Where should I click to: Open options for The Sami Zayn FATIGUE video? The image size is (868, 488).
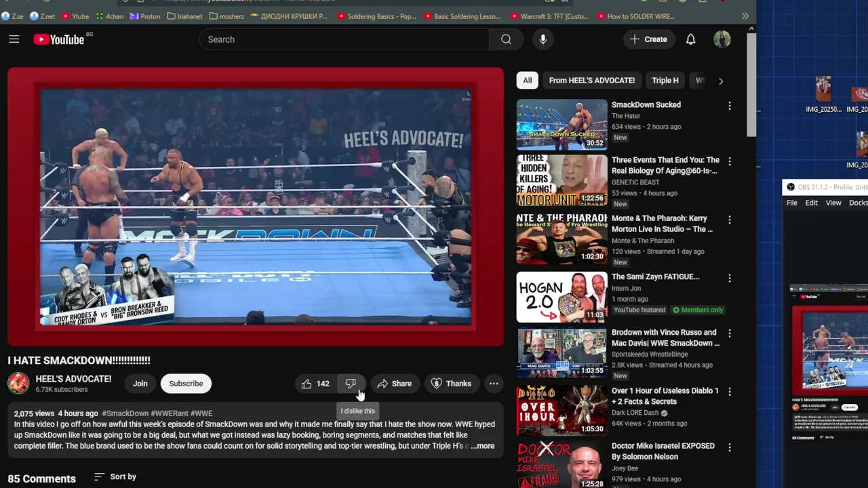[x=730, y=278]
